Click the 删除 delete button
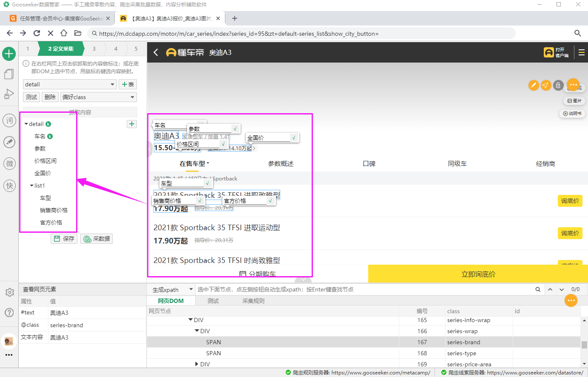588x377 pixels. pos(50,97)
